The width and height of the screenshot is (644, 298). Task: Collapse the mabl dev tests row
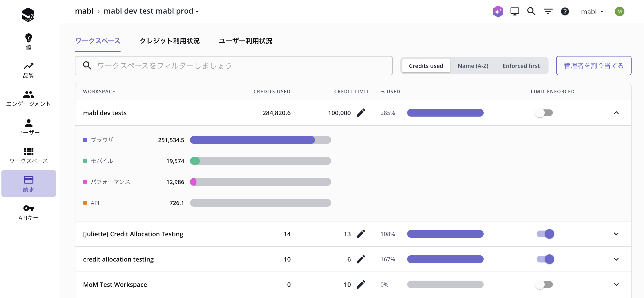pos(616,113)
